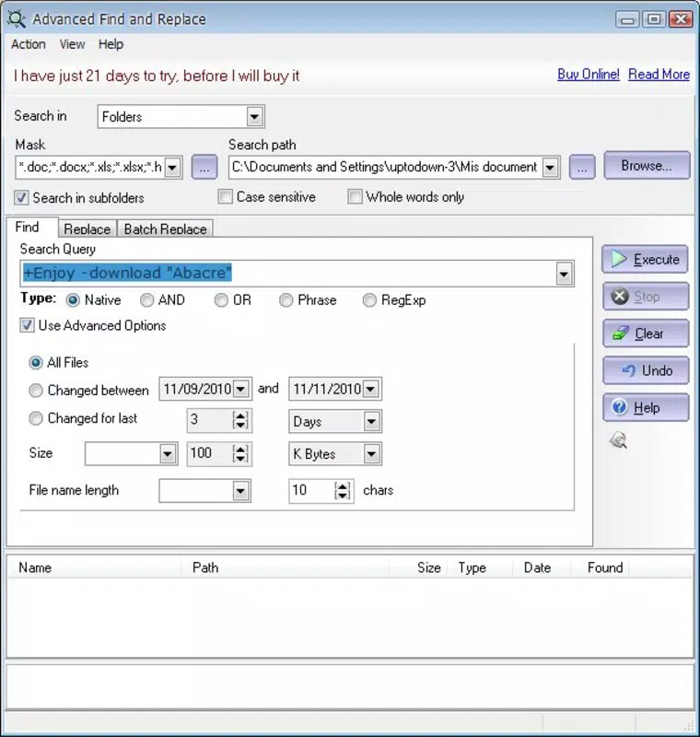The height and width of the screenshot is (737, 700).
Task: Sort results by Size column header
Action: (417, 567)
